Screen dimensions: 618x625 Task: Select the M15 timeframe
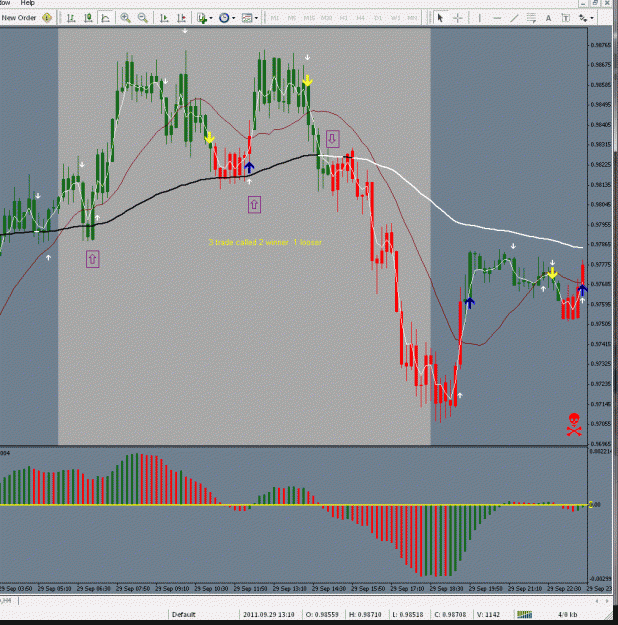click(x=309, y=18)
